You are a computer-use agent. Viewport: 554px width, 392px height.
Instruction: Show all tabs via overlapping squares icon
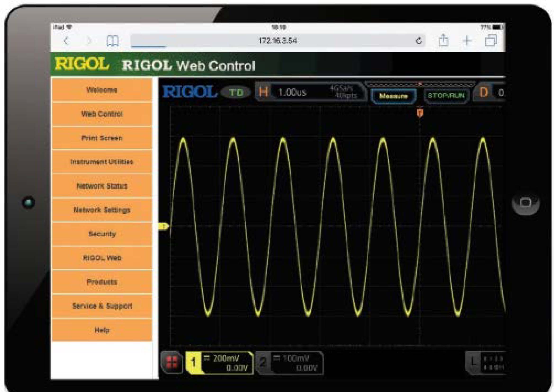pos(491,40)
